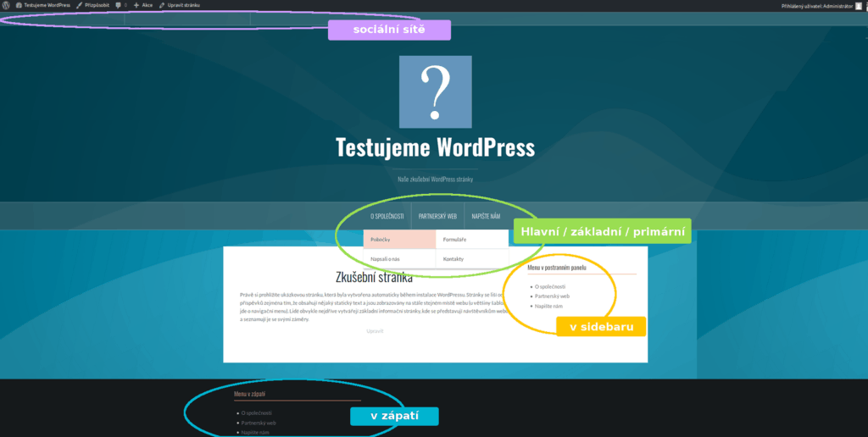Click the Upravit link below the page text
This screenshot has height=437, width=868.
coord(375,331)
